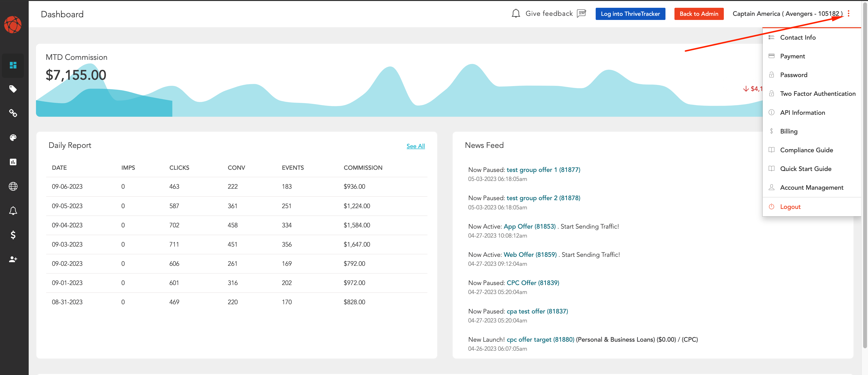This screenshot has height=375, width=868.
Task: Select Payment menu entry
Action: (811, 56)
